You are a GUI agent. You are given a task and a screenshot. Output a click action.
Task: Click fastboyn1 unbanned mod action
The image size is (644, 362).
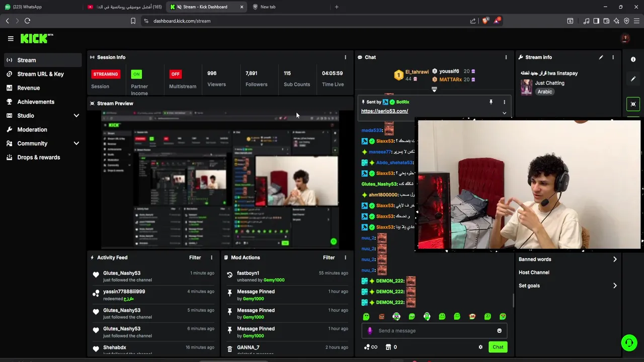(x=287, y=276)
